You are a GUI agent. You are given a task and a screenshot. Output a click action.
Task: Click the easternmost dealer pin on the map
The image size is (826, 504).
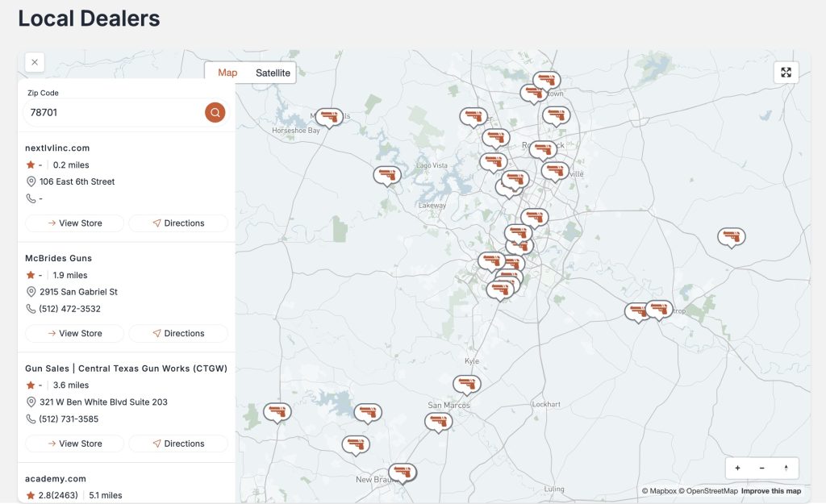click(731, 236)
